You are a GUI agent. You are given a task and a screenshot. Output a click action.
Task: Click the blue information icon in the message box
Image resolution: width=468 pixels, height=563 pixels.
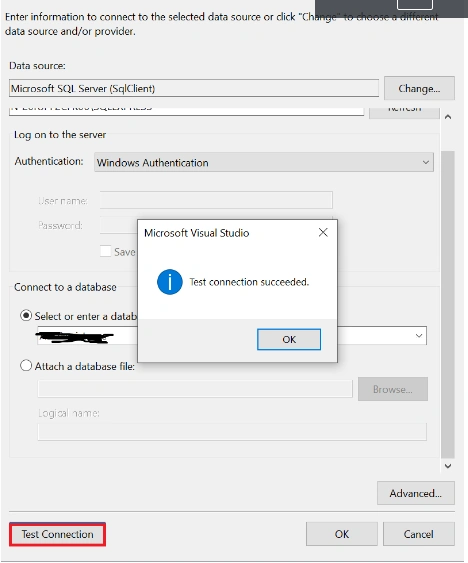click(170, 282)
